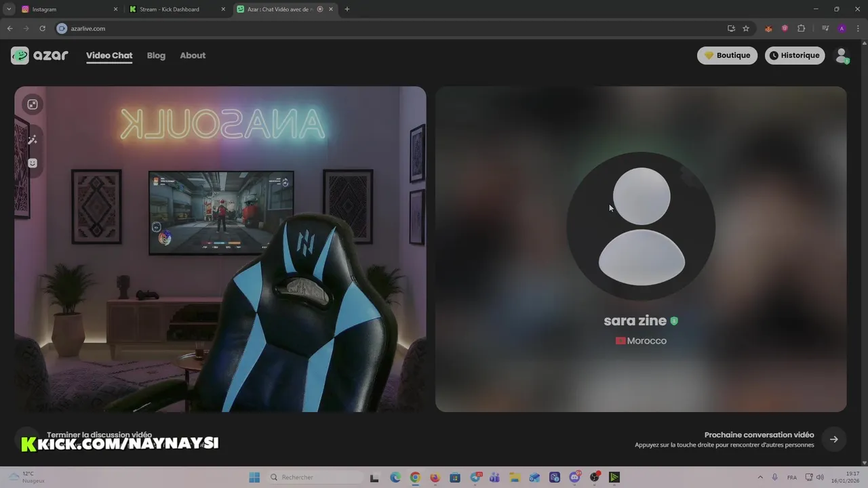Click Prochaine conversation vidéo text

click(x=759, y=435)
